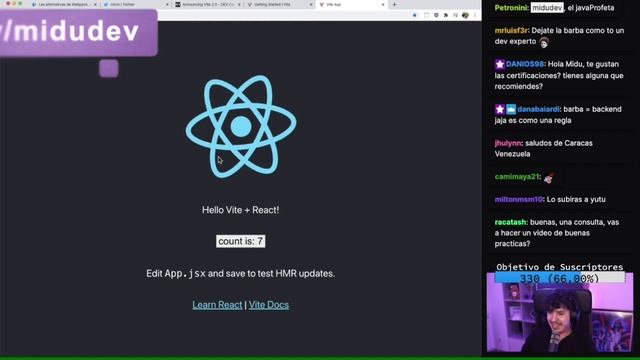Click username danabalardi in chat
Screen dimensions: 640x360
pos(538,109)
